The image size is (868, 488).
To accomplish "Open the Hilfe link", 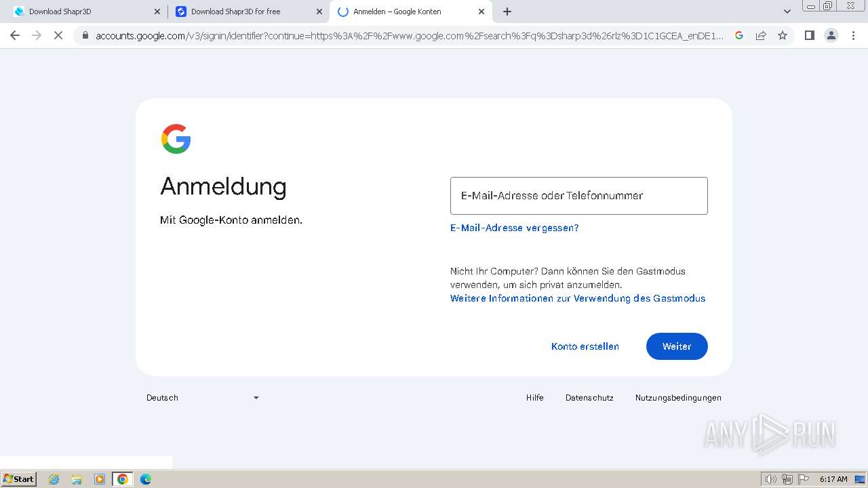I will click(x=535, y=398).
